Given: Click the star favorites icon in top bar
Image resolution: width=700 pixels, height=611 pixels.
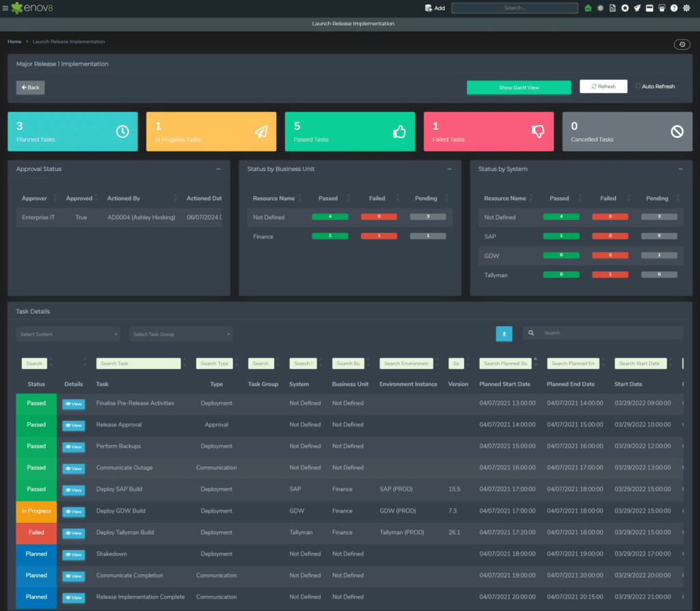Looking at the screenshot, I should tap(625, 8).
